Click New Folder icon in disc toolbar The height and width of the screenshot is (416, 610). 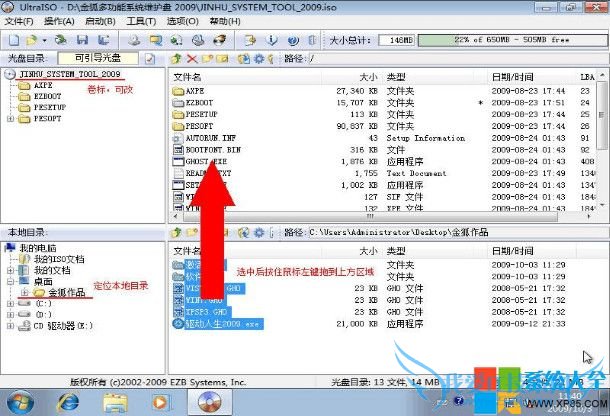click(x=207, y=59)
